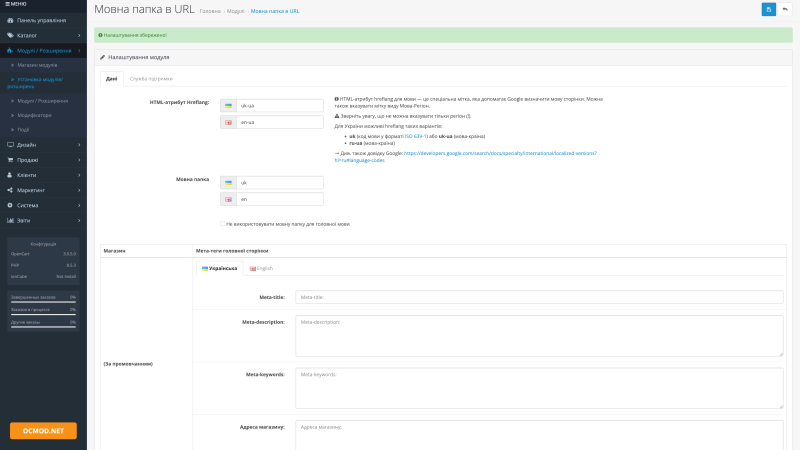Click the Система gear icon
Image resolution: width=800 pixels, height=450 pixels.
[x=10, y=205]
